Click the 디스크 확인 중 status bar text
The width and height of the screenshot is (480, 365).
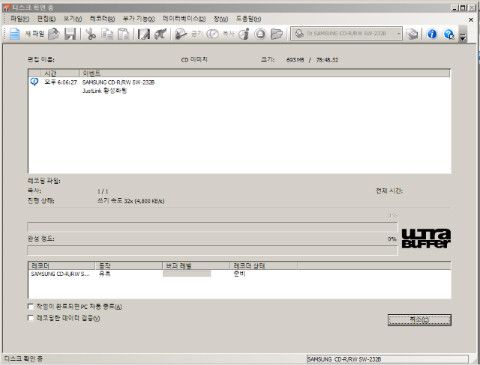pyautogui.click(x=23, y=359)
